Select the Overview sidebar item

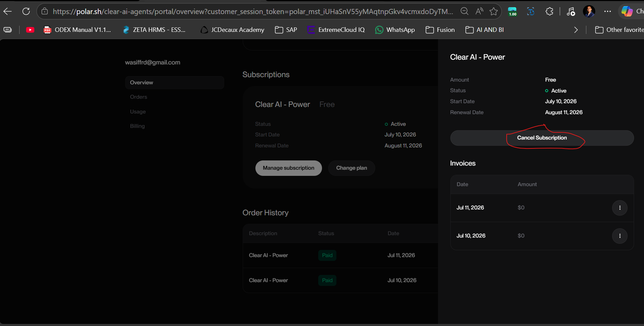[x=174, y=83]
